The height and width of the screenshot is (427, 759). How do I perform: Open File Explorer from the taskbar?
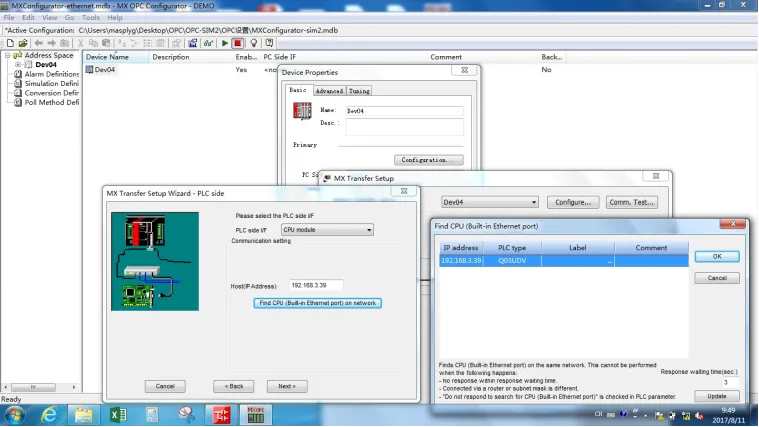click(x=83, y=415)
